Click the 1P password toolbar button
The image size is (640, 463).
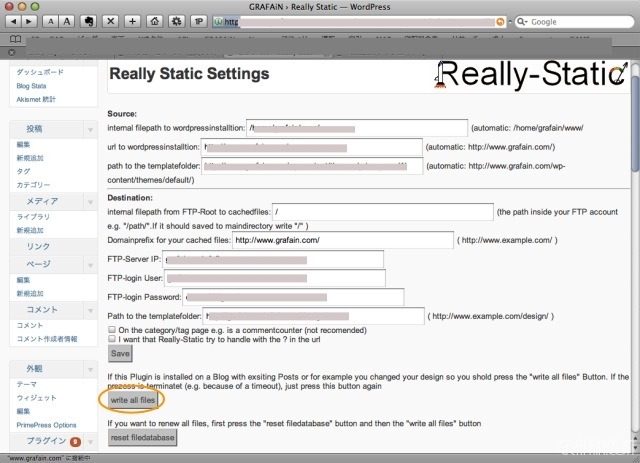pos(199,22)
